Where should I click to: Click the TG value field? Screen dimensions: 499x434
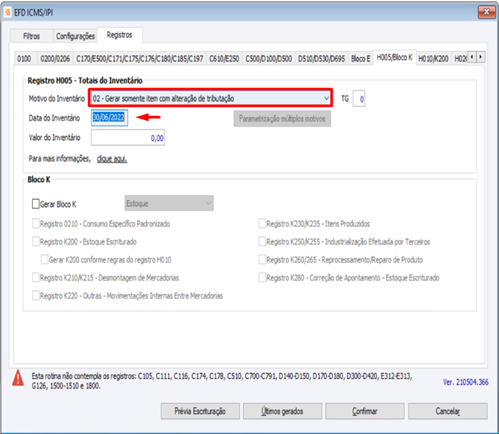[359, 99]
